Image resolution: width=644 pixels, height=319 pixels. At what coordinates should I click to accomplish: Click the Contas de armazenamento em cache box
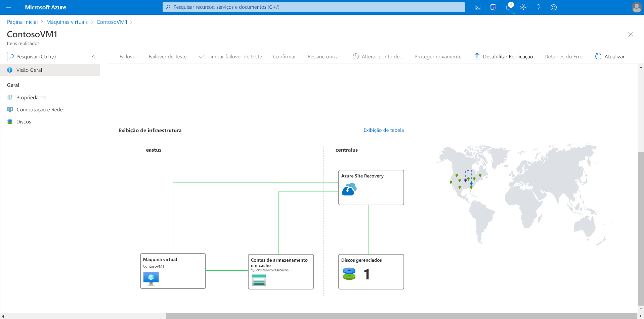281,272
